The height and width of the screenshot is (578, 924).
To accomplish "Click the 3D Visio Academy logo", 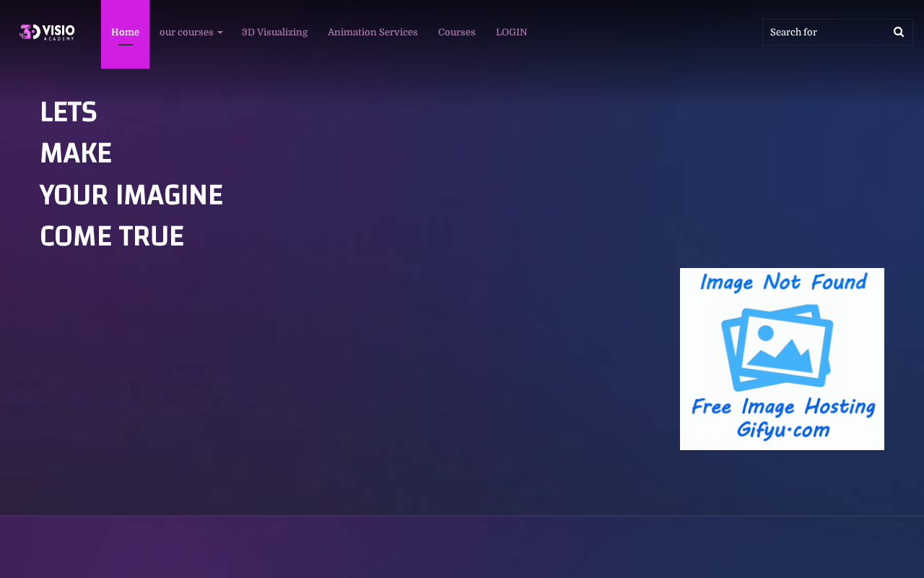I will coord(47,32).
